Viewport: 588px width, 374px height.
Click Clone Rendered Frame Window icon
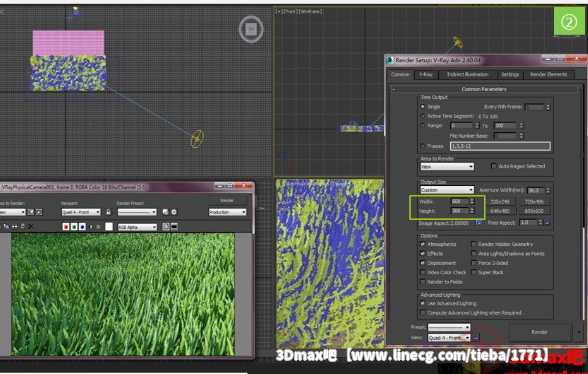coord(15,227)
